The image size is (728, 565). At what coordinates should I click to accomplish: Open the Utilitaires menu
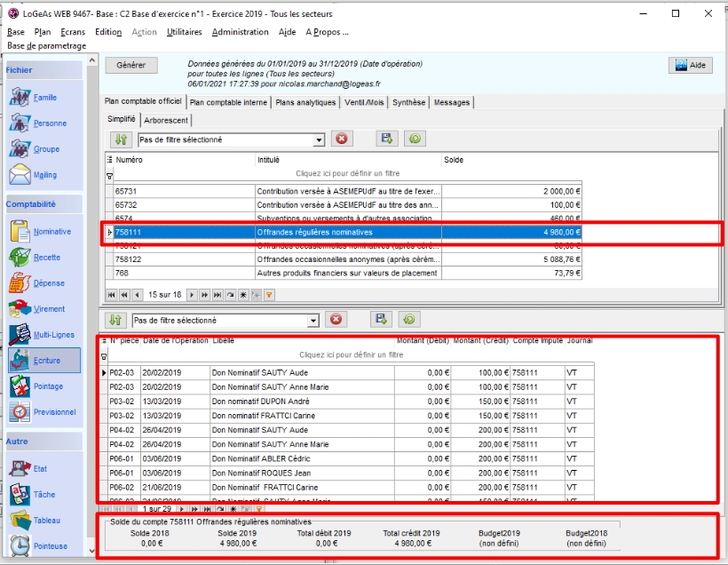pos(184,32)
